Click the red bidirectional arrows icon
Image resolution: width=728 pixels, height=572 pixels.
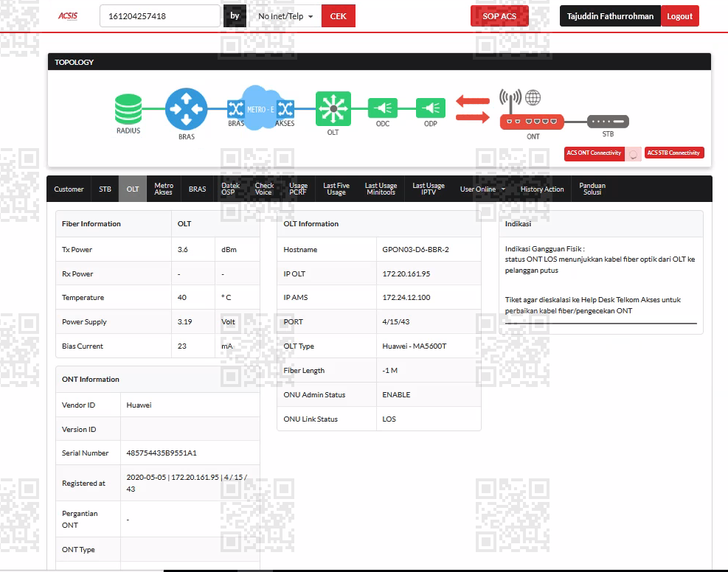[x=473, y=108]
